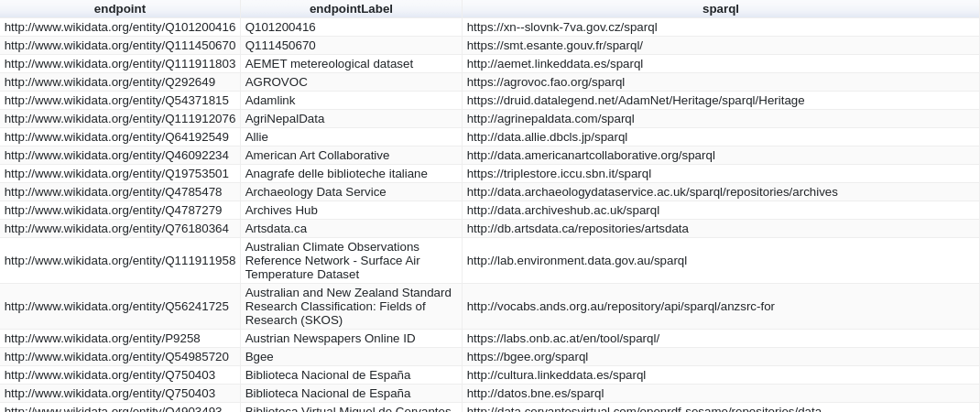Select AEMET metereological dataset label
980x412 pixels.
click(329, 64)
